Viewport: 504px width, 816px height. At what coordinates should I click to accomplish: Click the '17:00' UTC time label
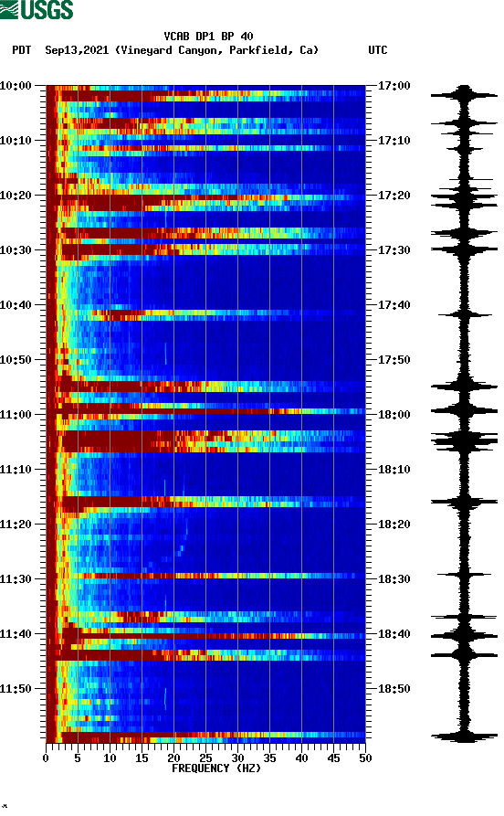point(394,85)
